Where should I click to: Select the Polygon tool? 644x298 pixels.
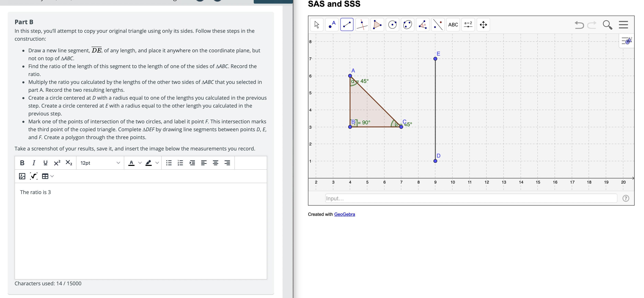click(377, 25)
